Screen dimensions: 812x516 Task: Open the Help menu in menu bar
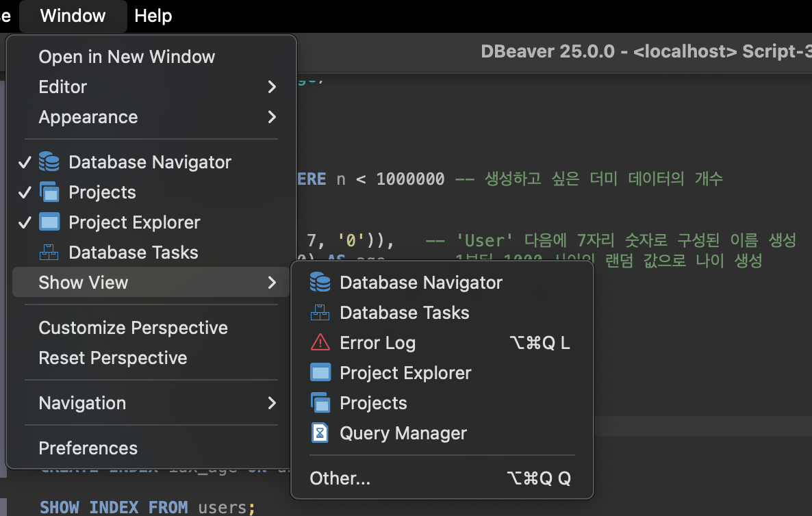click(x=153, y=16)
